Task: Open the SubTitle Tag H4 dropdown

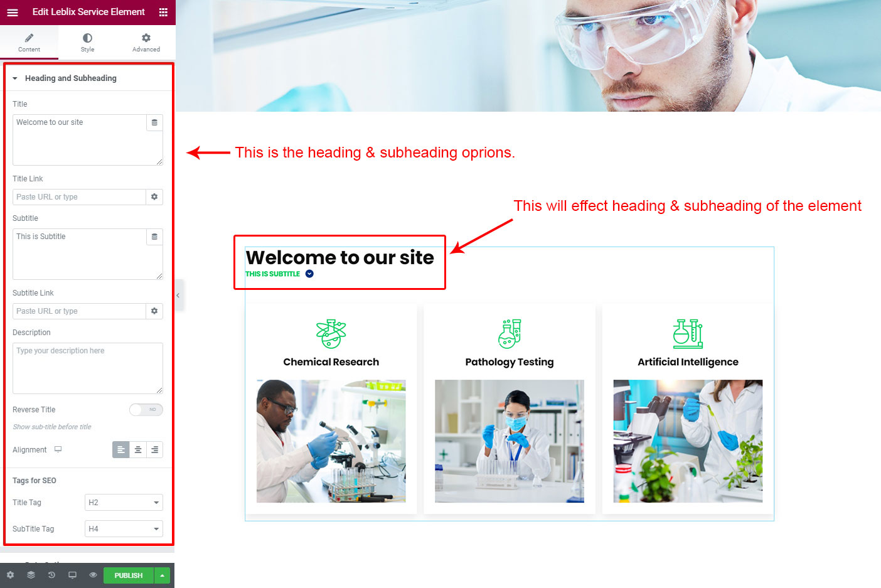Action: pyautogui.click(x=124, y=529)
